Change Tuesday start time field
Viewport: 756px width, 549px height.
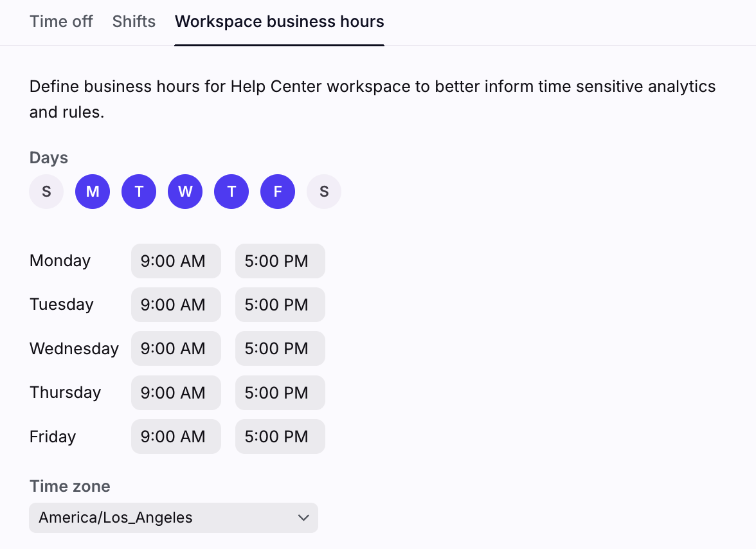click(175, 305)
